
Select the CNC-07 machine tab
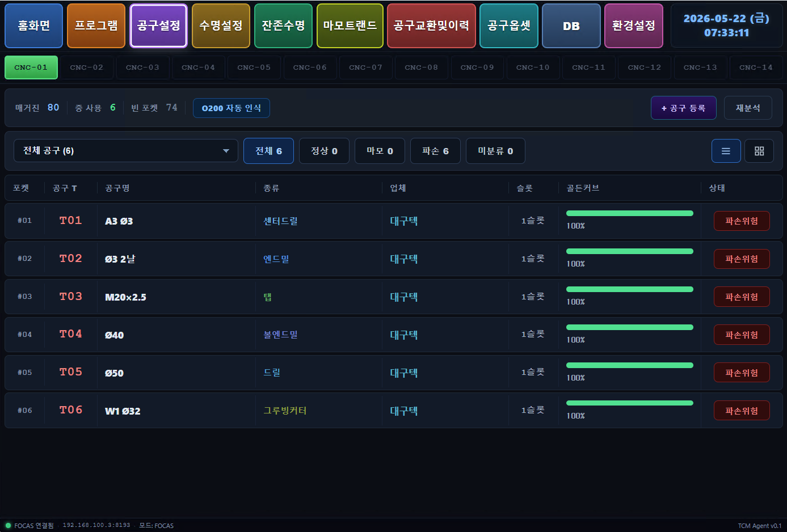click(x=366, y=67)
